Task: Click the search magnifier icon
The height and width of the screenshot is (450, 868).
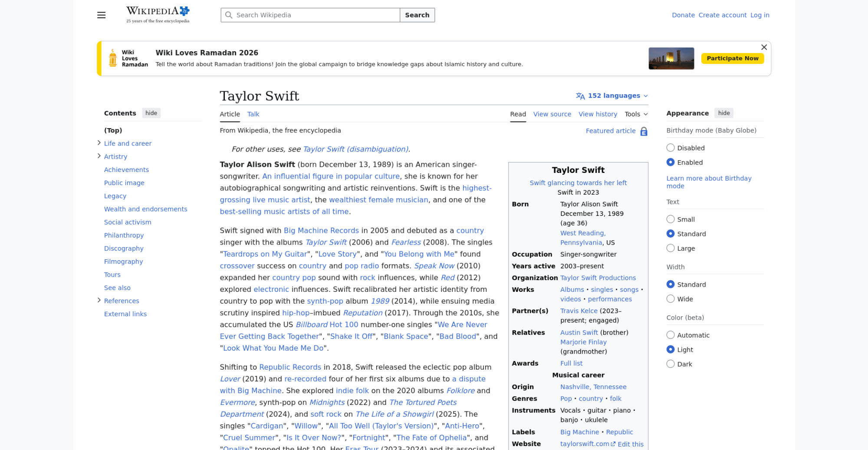Action: point(229,15)
